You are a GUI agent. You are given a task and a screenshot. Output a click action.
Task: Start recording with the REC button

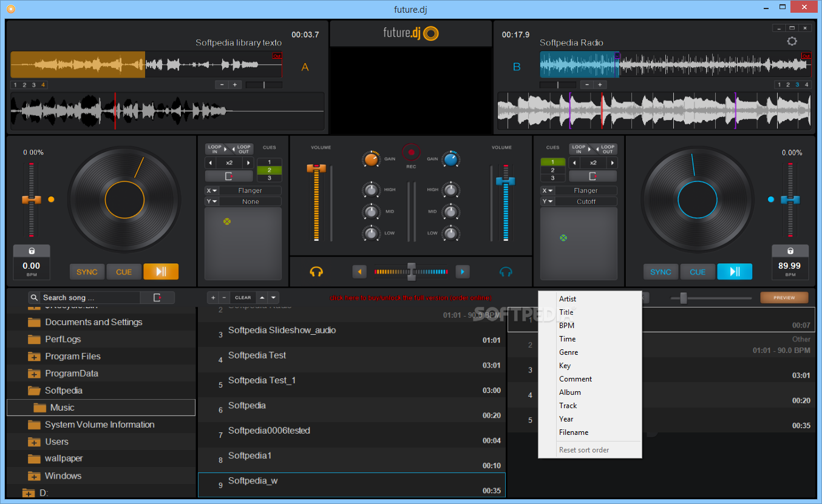pos(411,152)
